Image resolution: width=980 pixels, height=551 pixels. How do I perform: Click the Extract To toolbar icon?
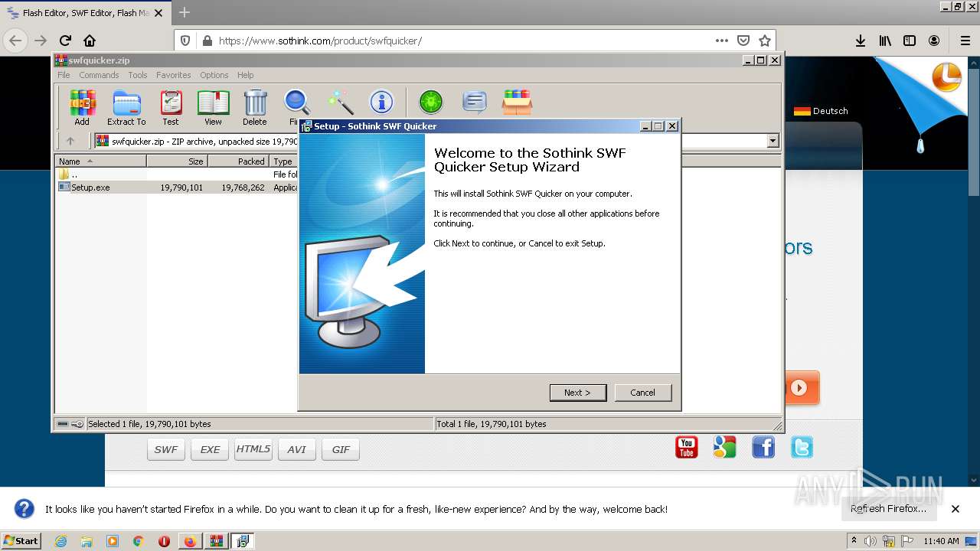click(x=126, y=106)
